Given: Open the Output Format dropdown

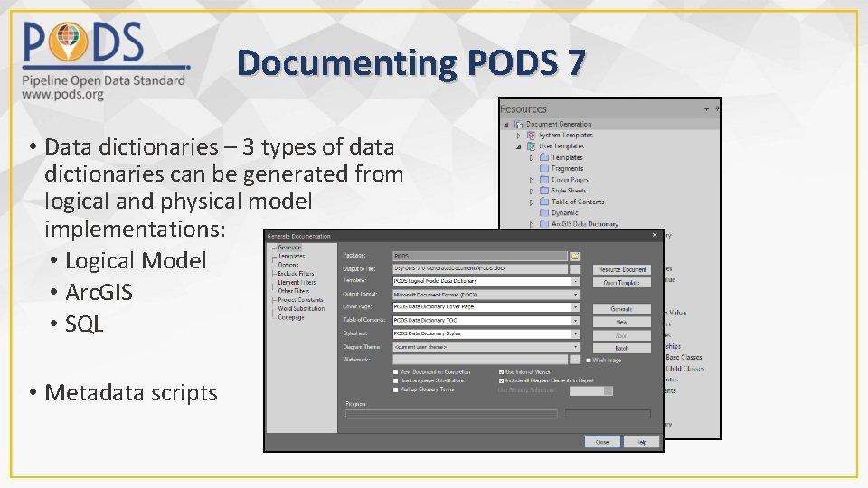Looking at the screenshot, I should click(x=575, y=295).
